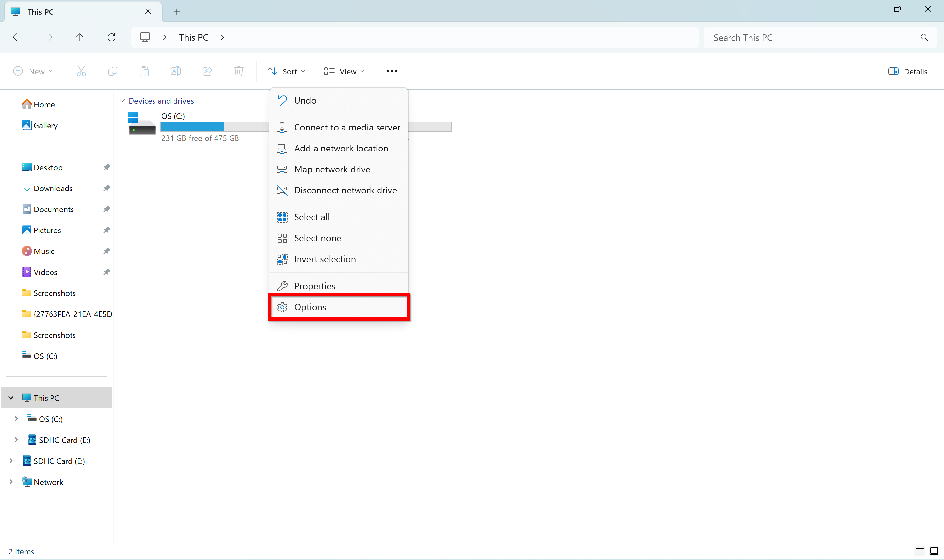Switch to large thumbnails view icon in status bar

[x=934, y=551]
